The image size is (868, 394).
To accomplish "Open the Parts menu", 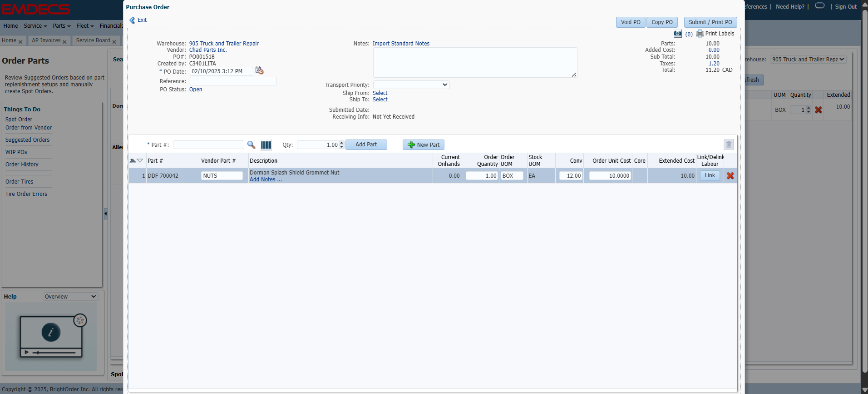I will [61, 26].
